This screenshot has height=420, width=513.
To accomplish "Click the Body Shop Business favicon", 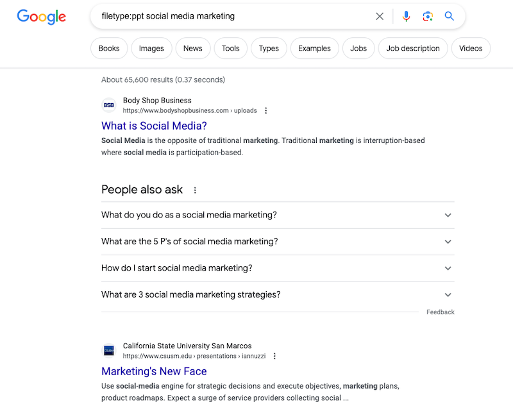I will tap(109, 105).
